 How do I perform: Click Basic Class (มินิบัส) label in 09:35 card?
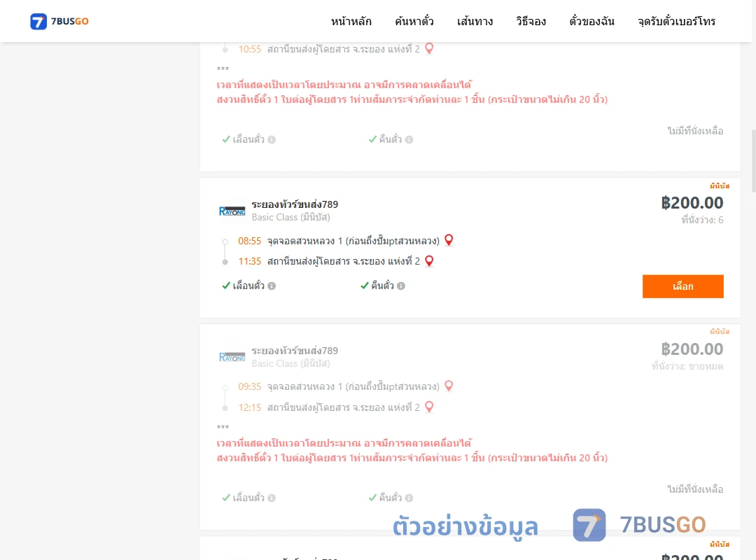point(290,364)
